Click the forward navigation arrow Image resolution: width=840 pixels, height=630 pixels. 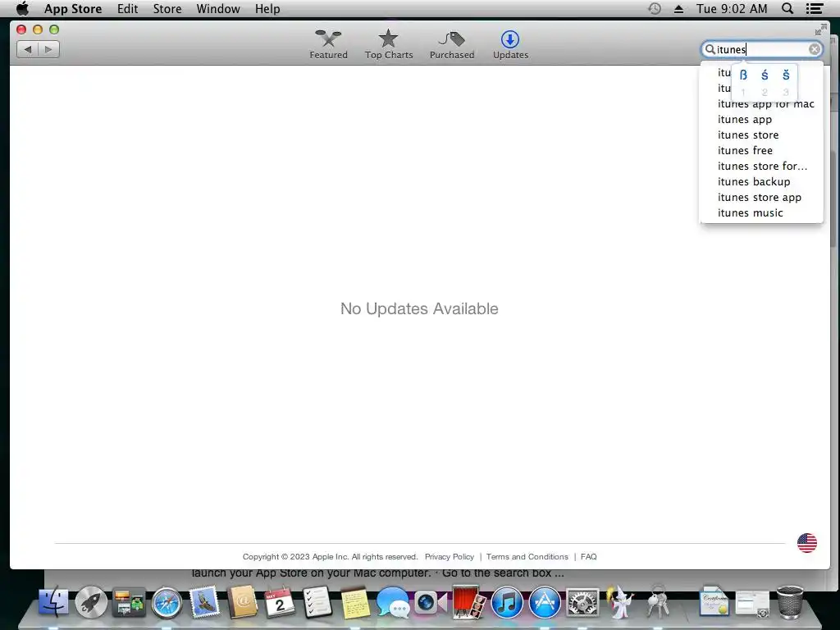point(48,49)
